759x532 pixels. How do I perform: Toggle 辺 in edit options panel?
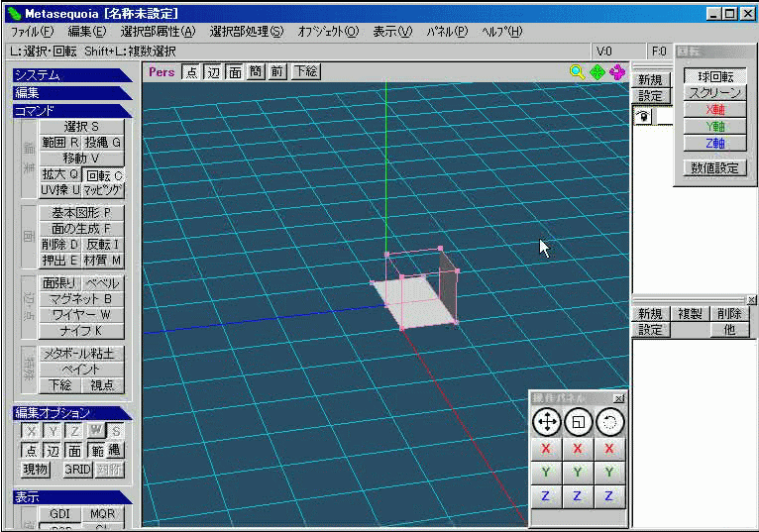coord(53,451)
